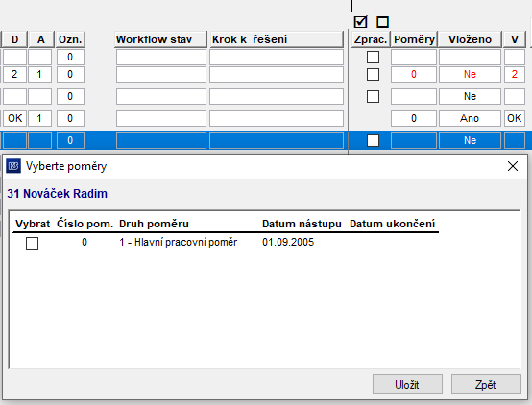
Task: Click the 'OK' cell in V column
Action: [x=515, y=118]
